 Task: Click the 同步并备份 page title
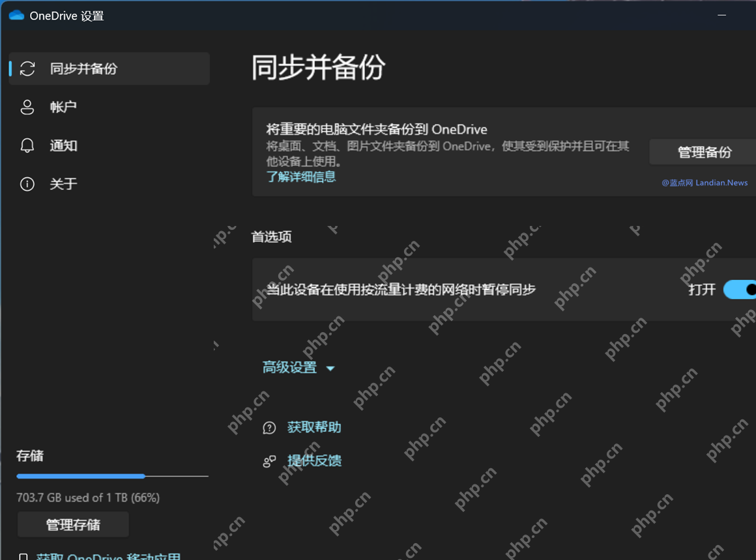318,67
